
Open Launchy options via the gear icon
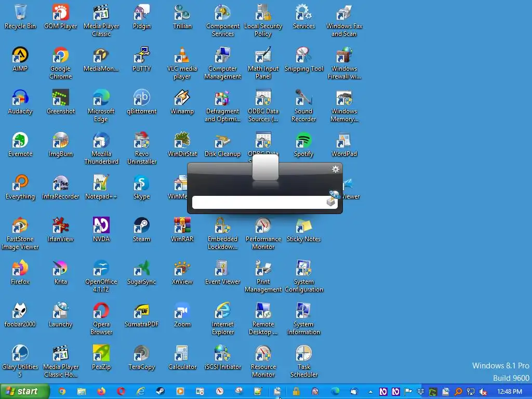pos(335,169)
